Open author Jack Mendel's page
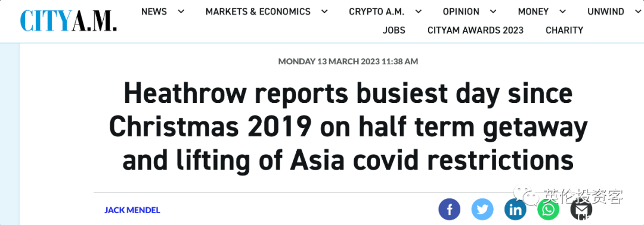 132,210
